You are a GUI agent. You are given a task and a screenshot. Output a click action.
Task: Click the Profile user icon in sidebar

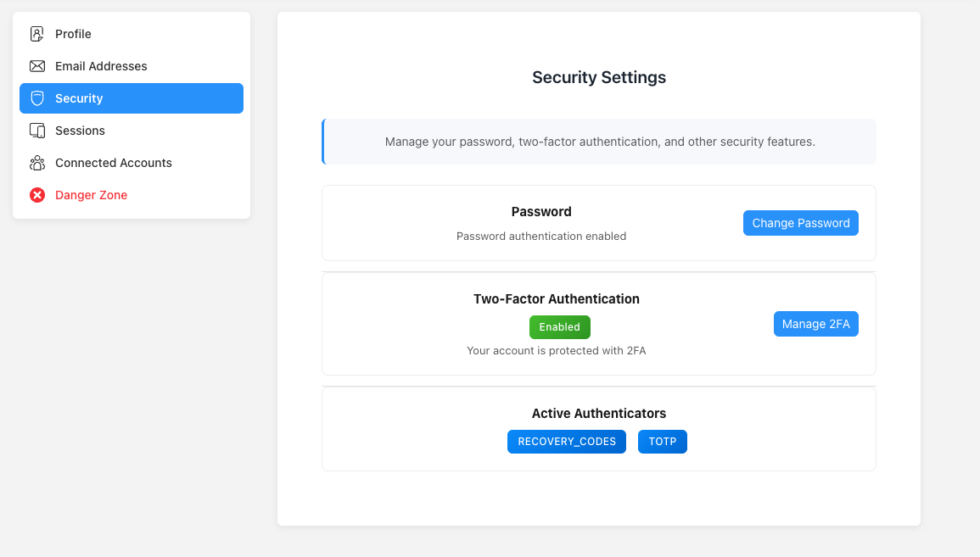click(36, 34)
